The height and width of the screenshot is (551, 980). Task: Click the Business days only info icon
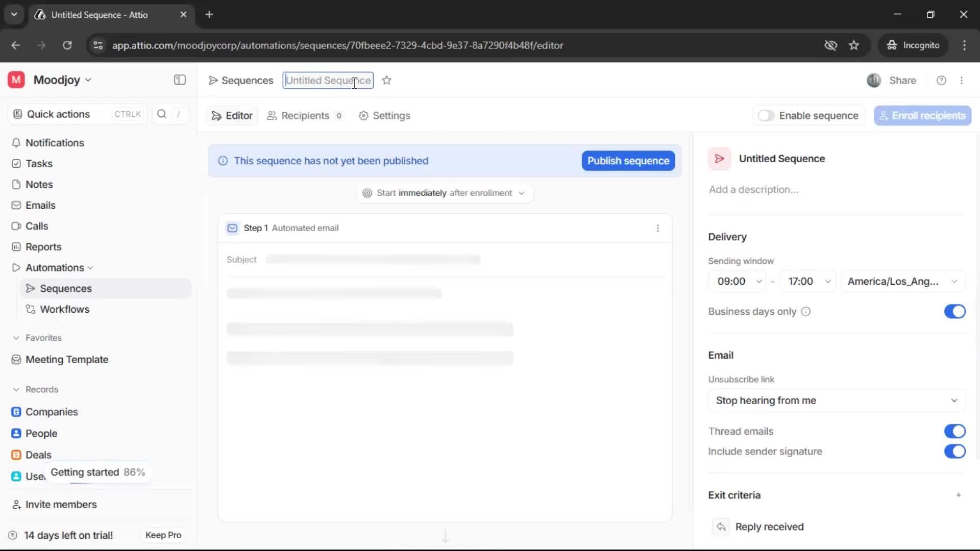[805, 312]
